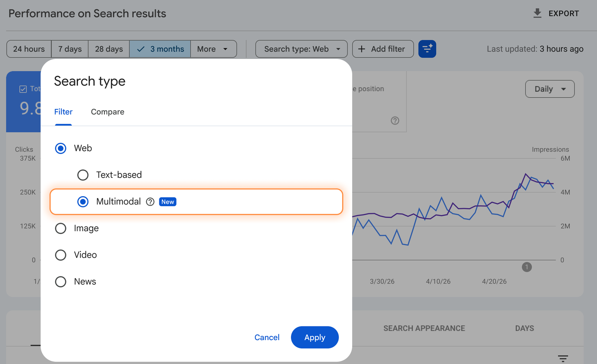Click Cancel in Search type dialog
This screenshot has height=364, width=597.
[x=267, y=338]
